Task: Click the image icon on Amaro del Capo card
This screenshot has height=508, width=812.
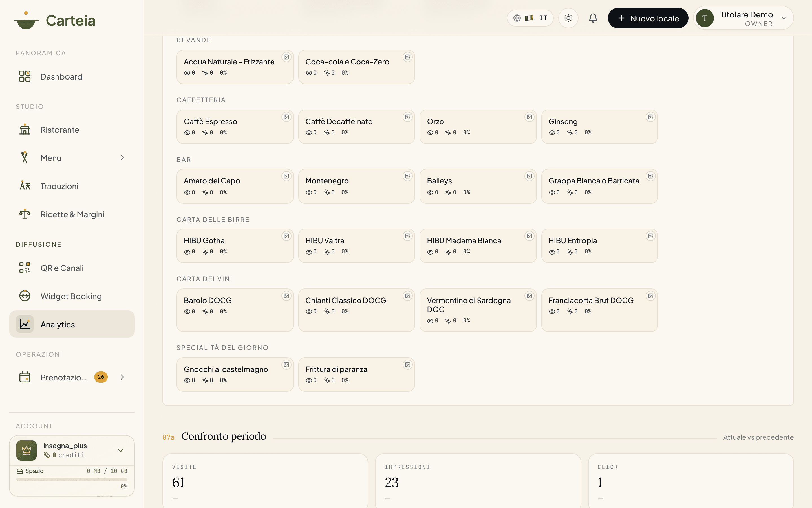Action: (x=286, y=176)
